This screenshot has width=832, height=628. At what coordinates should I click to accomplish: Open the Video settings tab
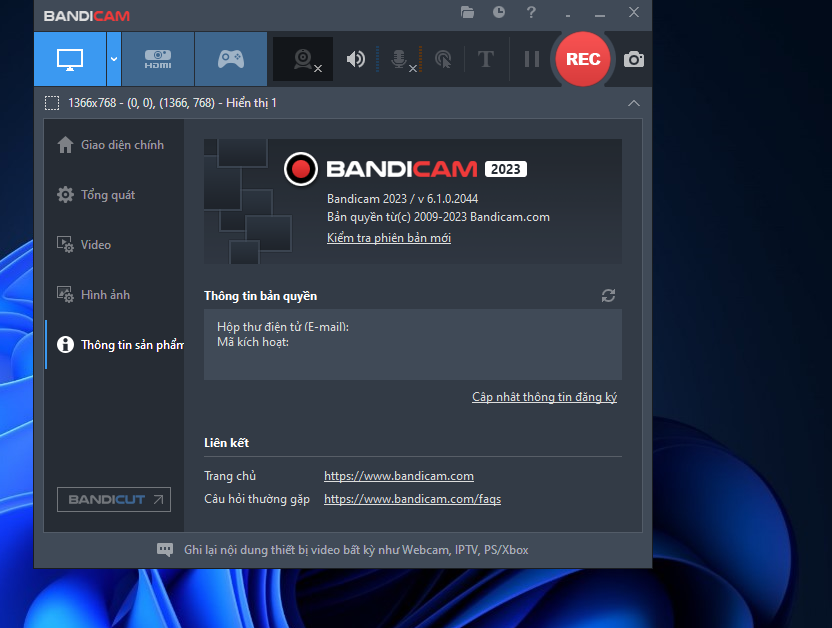coord(114,245)
